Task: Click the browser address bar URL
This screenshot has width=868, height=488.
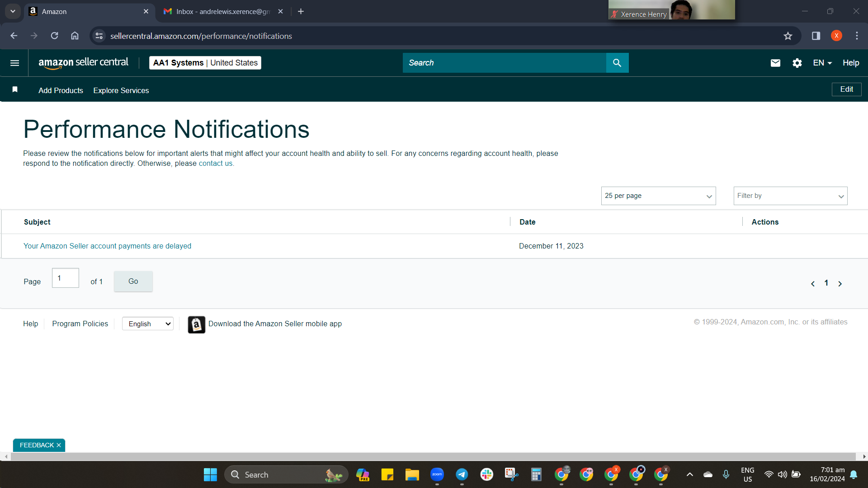Action: pos(201,36)
